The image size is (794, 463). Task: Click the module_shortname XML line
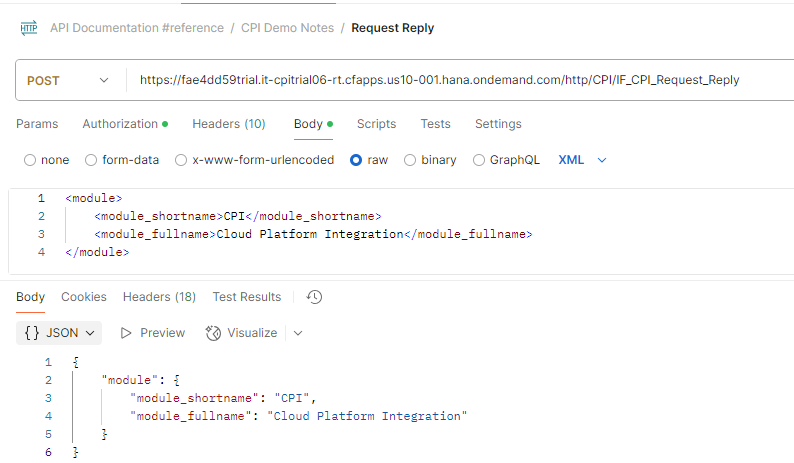(x=237, y=216)
